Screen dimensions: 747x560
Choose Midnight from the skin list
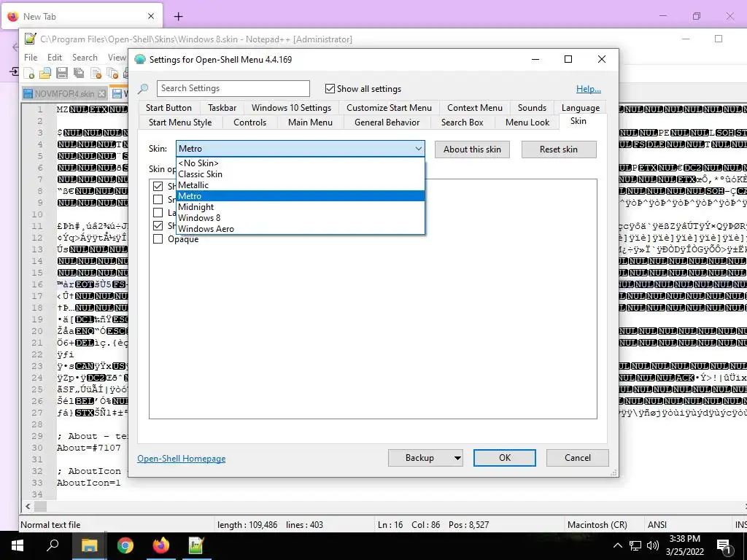coord(300,206)
